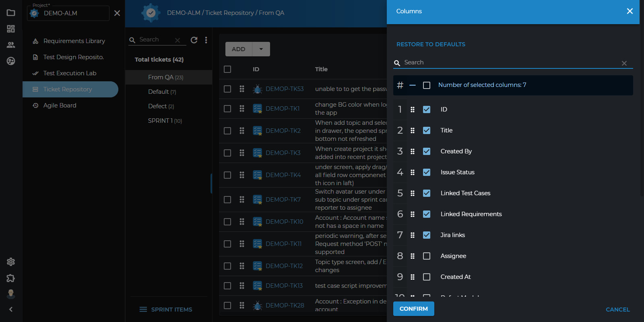Uncheck the Created By column checkbox
This screenshot has width=644, height=322.
click(427, 151)
